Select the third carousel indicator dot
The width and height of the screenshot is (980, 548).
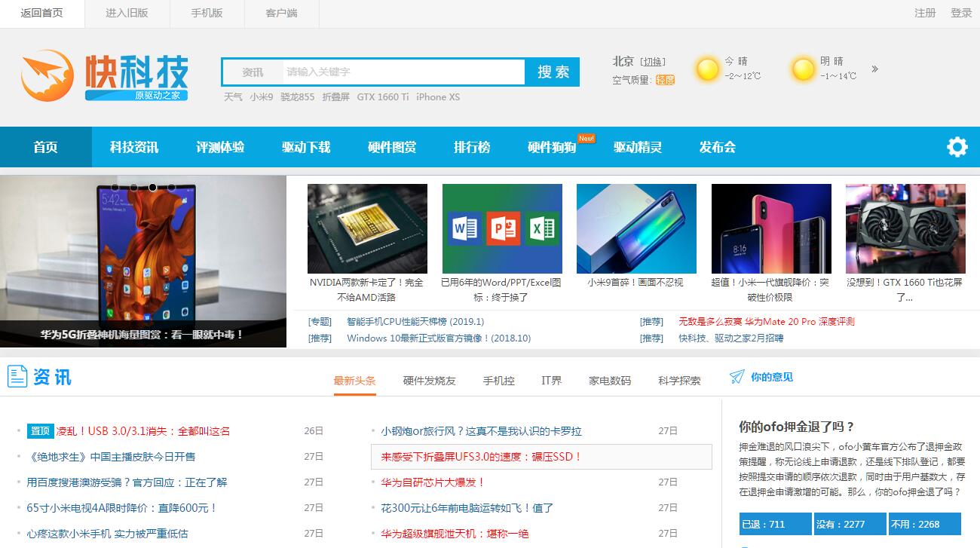[152, 187]
